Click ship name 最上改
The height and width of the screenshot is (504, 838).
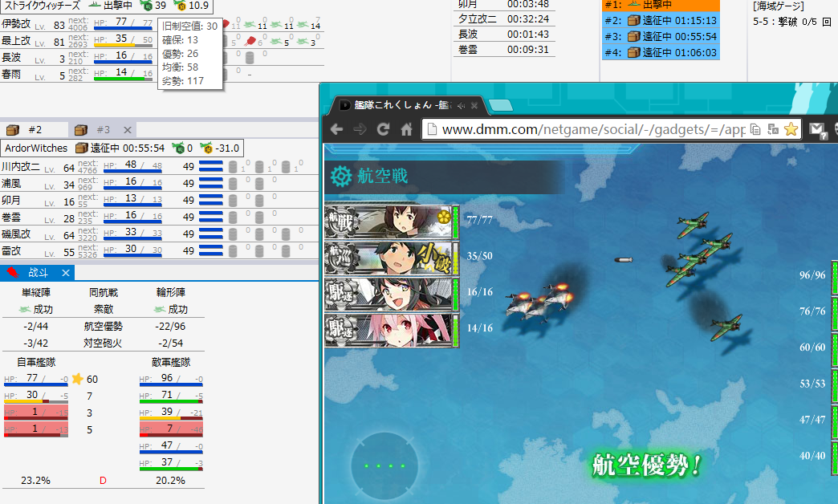(x=16, y=41)
